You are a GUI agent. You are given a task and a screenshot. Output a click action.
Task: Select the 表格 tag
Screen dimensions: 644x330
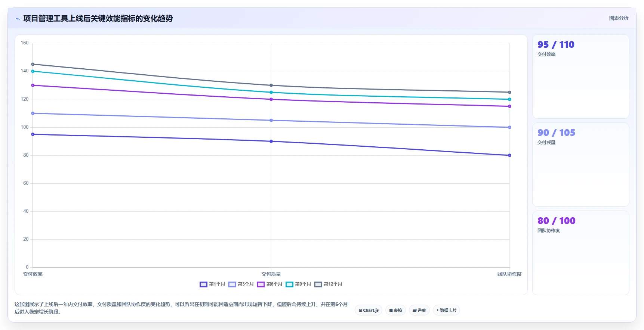point(395,310)
